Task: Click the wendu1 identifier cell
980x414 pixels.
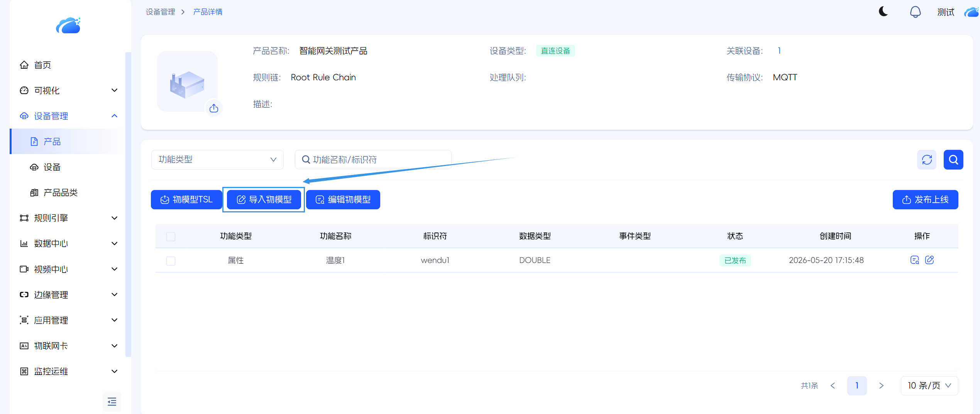Action: click(435, 260)
